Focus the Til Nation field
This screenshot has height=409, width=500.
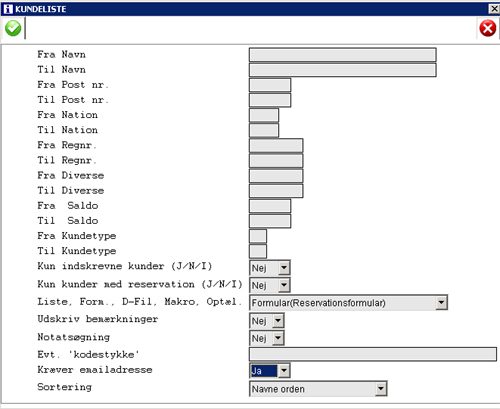(264, 130)
